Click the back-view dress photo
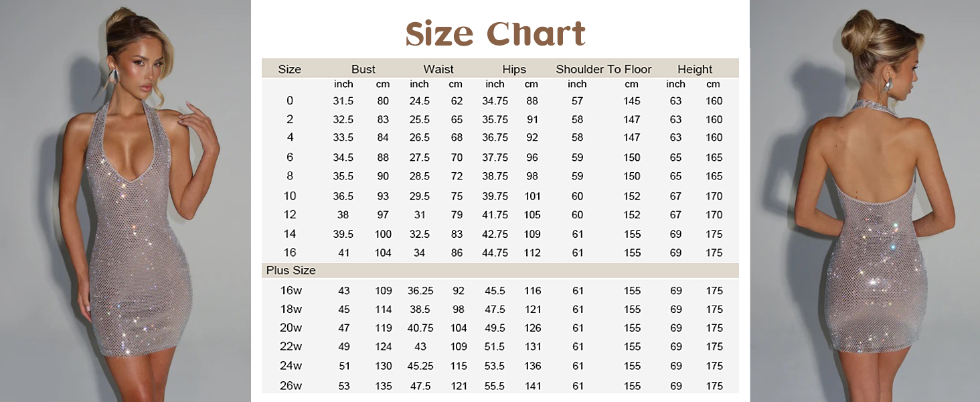980x402 pixels. pos(865,201)
